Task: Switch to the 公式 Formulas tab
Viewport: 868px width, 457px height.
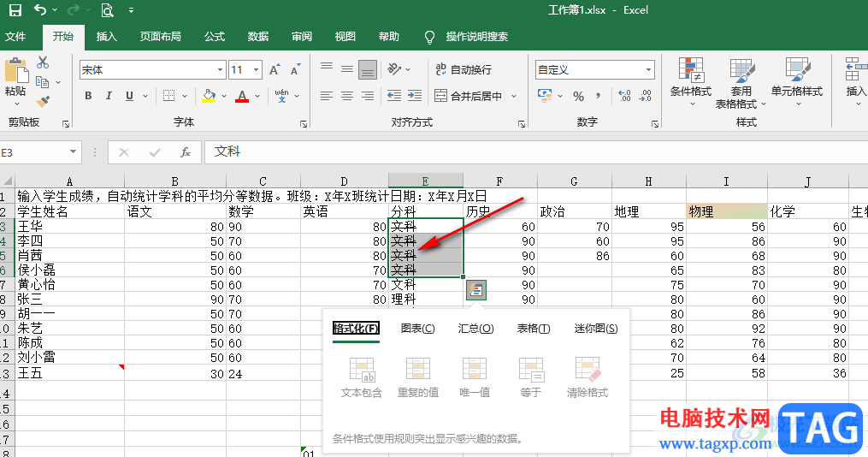Action: point(215,37)
